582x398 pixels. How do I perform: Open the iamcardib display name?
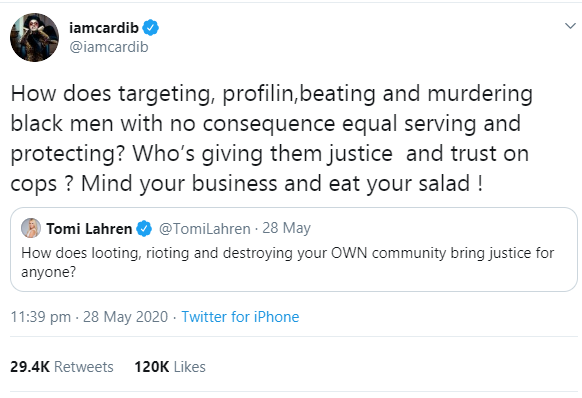[x=104, y=27]
